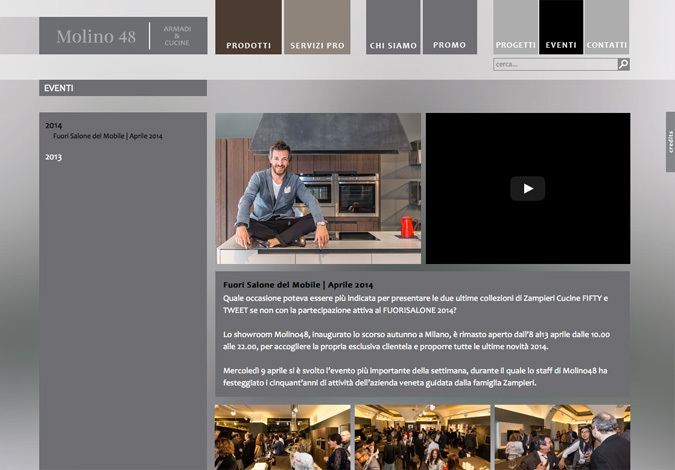This screenshot has height=470, width=675.
Task: Click the search magnifier icon
Action: click(623, 64)
